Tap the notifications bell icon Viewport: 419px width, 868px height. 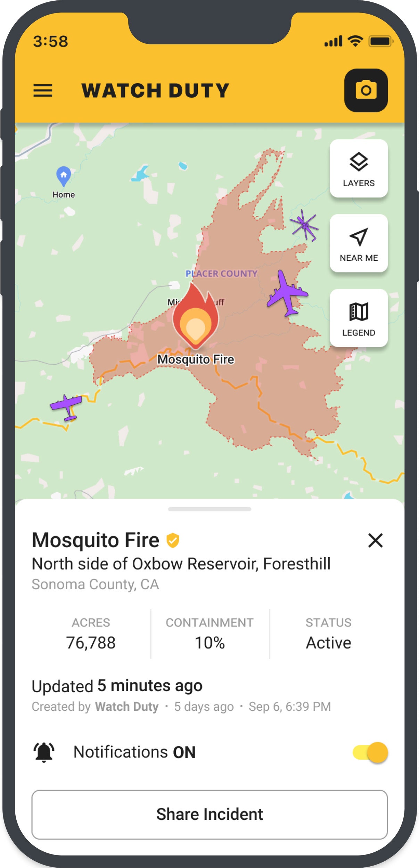click(44, 752)
